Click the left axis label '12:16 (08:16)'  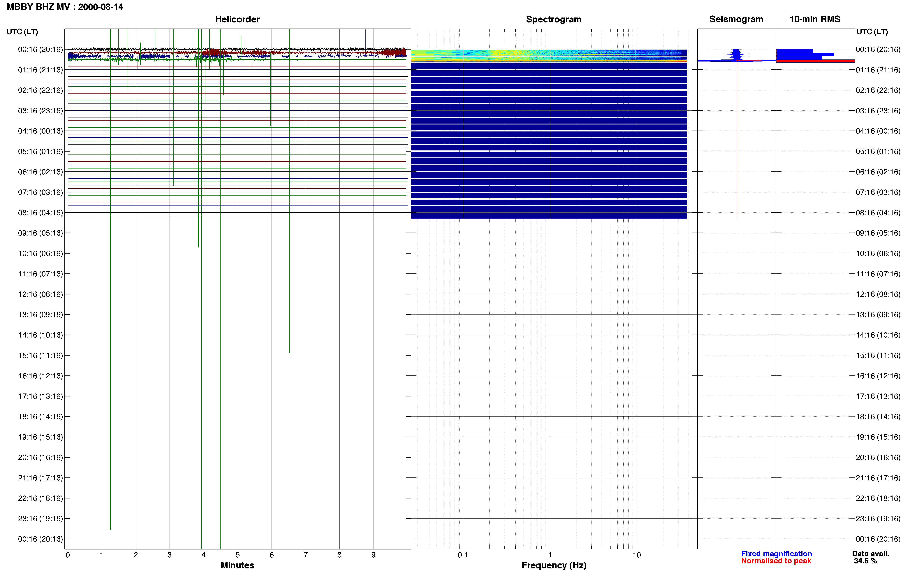pos(41,294)
